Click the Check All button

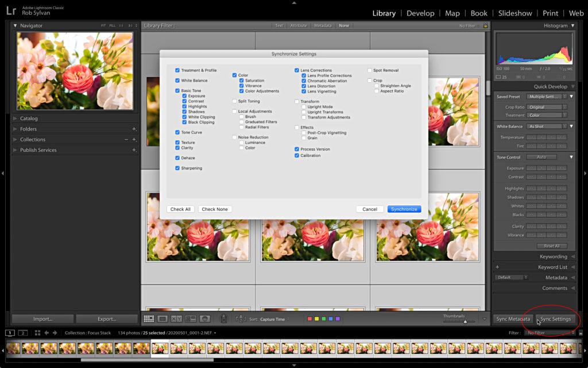[x=180, y=209]
